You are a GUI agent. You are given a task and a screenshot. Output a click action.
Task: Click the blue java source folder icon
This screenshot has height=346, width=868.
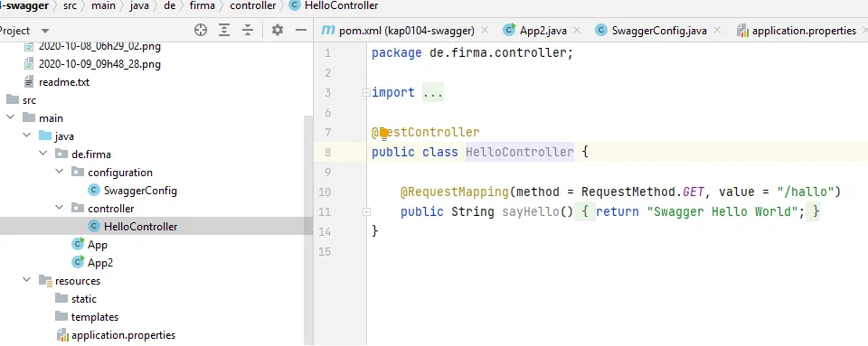(x=45, y=136)
